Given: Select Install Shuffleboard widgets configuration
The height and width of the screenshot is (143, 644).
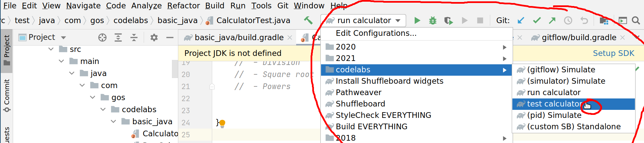Looking at the screenshot, I should [416, 81].
